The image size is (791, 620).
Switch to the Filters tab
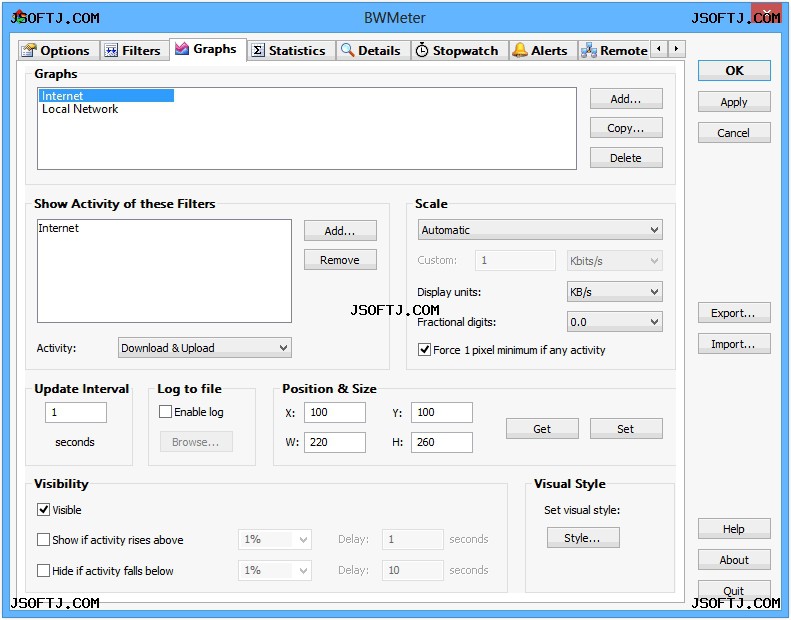(x=134, y=50)
